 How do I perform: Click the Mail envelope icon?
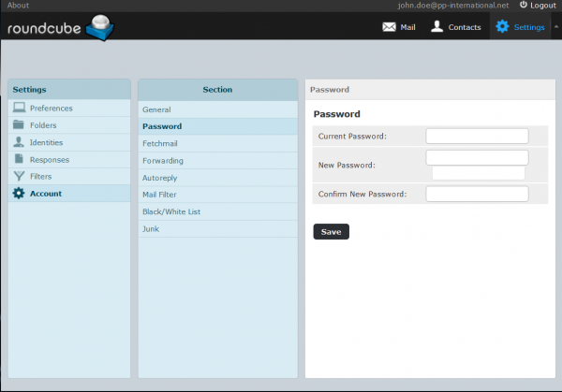click(389, 27)
